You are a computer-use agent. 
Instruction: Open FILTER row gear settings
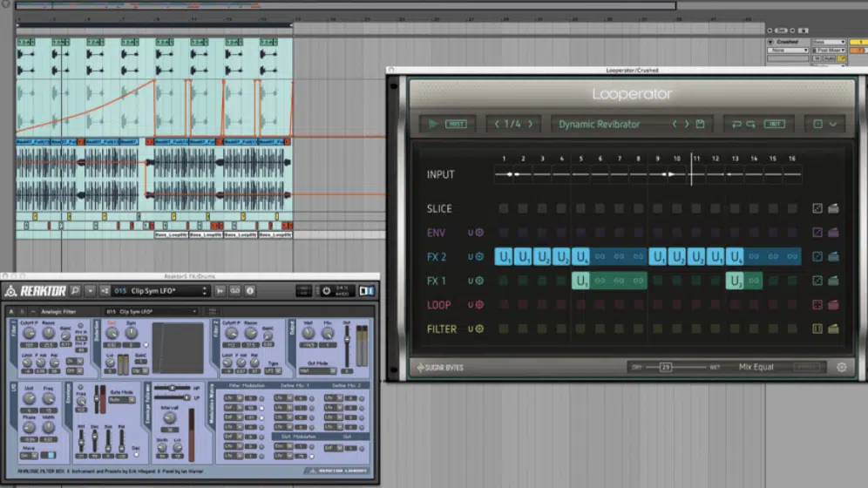coord(479,329)
